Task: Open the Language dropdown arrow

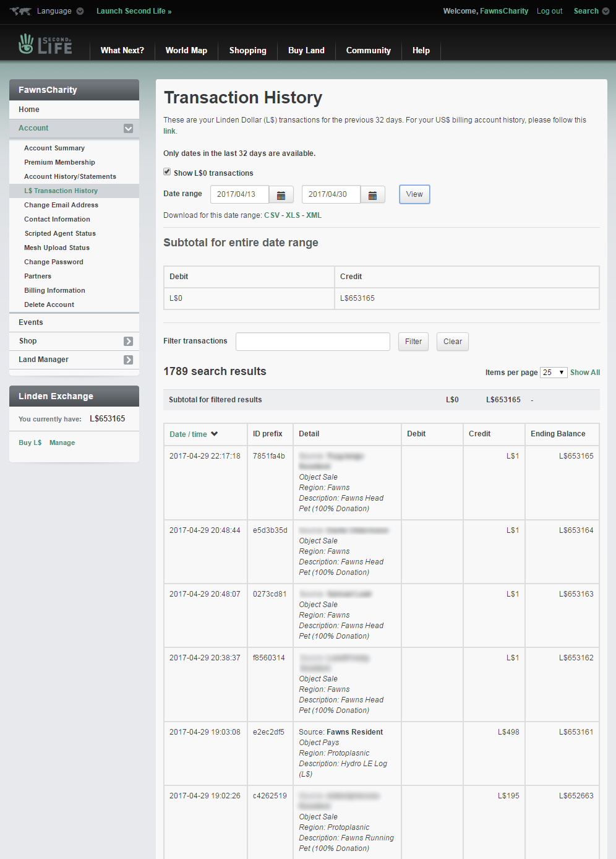Action: coord(80,11)
